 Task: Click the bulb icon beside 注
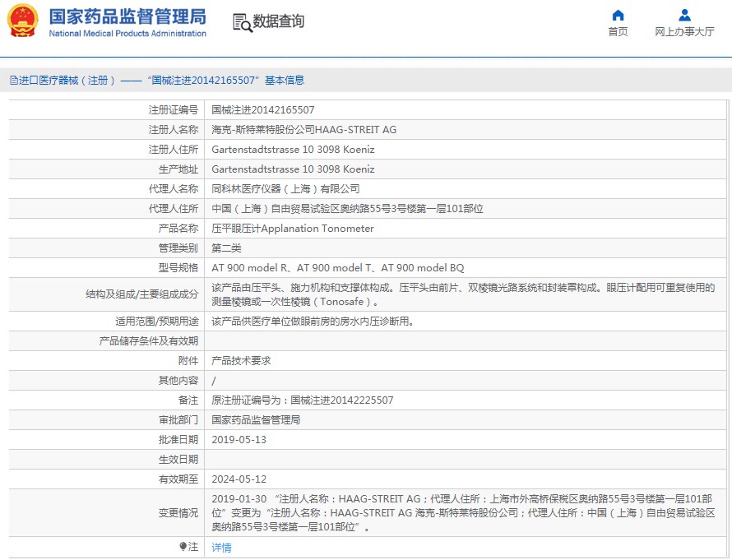183,547
